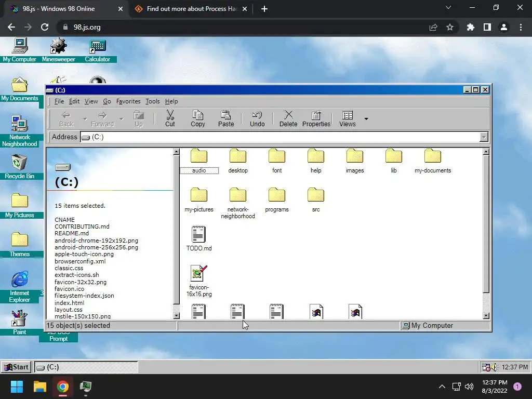This screenshot has height=399, width=532.
Task: Open the Go menu
Action: click(107, 101)
